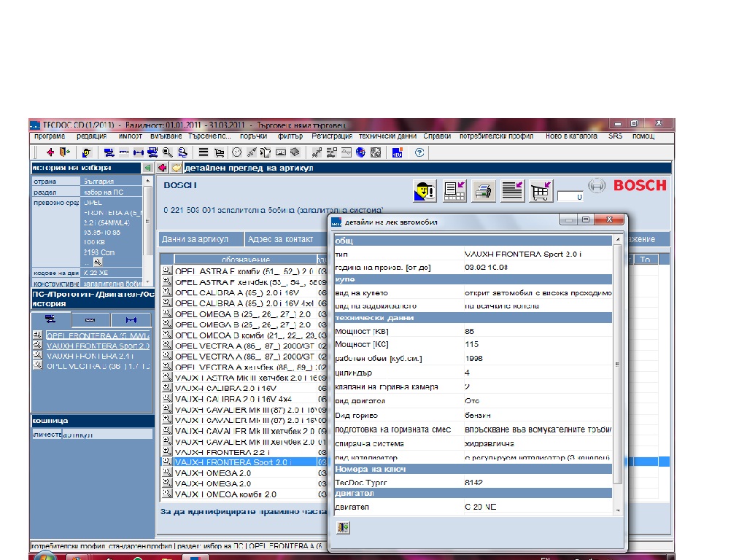Screen dimensions: 747x560
Task: Select row VAUXH OMEGA комби 2.0
Action: pos(244,494)
